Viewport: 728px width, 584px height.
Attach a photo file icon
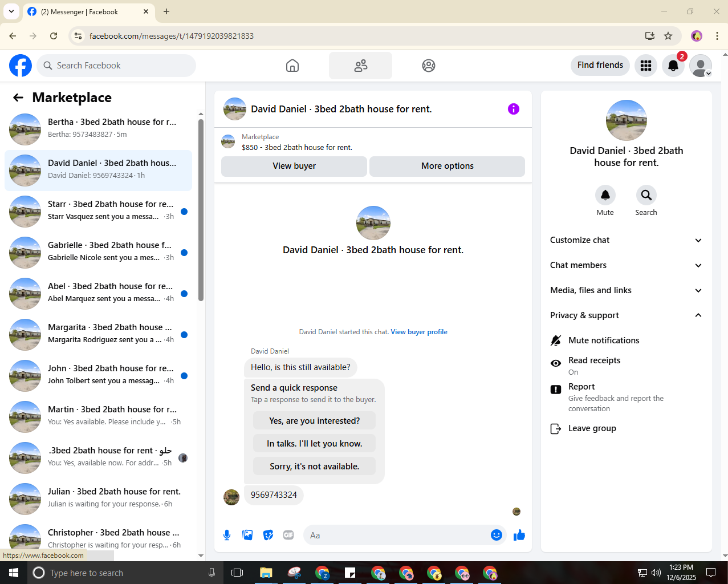pos(247,535)
